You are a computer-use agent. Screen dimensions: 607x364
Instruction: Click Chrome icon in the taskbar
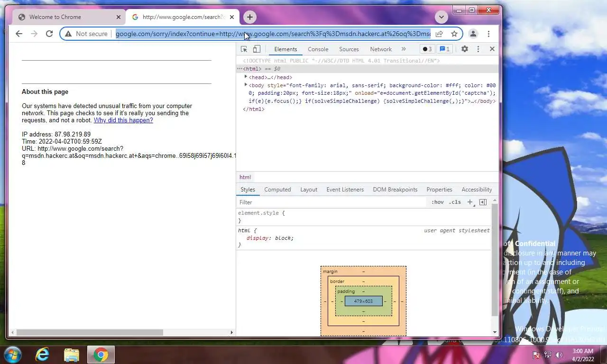coord(101,355)
